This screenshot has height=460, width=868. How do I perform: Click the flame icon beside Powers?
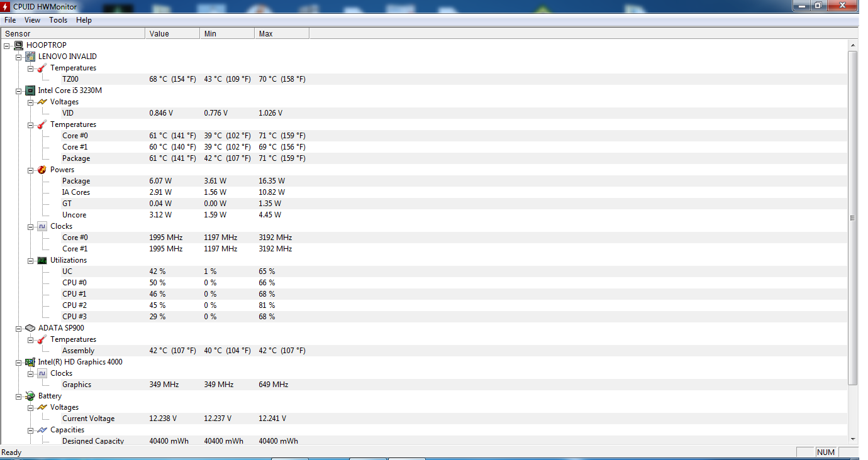42,170
